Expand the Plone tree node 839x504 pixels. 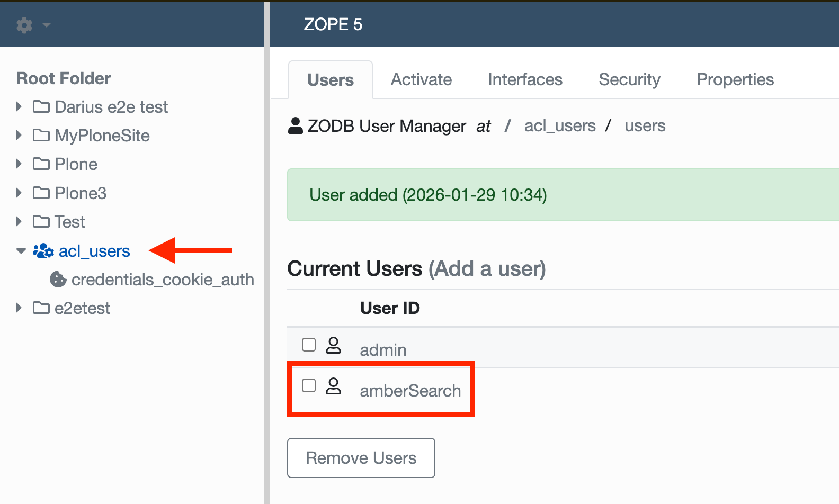click(x=19, y=164)
